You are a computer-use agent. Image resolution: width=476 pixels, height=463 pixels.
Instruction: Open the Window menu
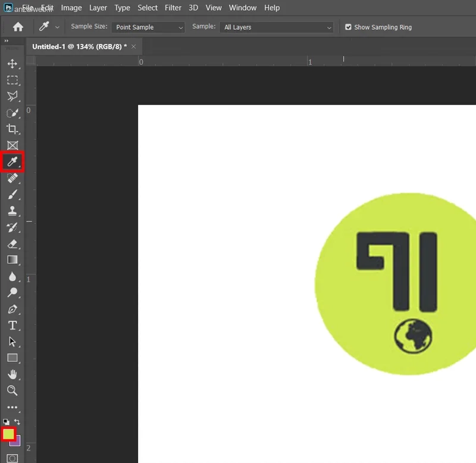243,8
